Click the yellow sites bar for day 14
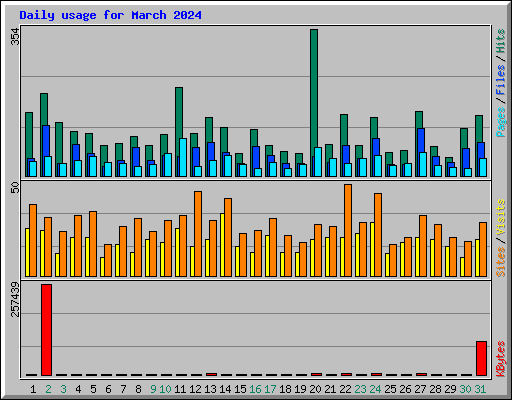This screenshot has width=512, height=400. 222,245
